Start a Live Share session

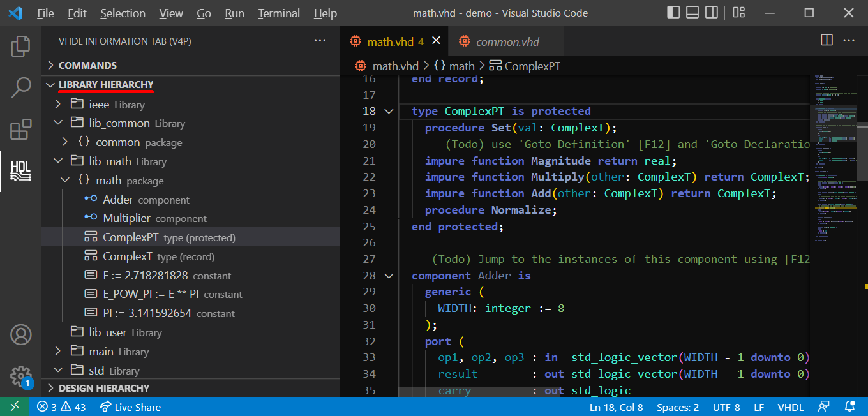(130, 407)
